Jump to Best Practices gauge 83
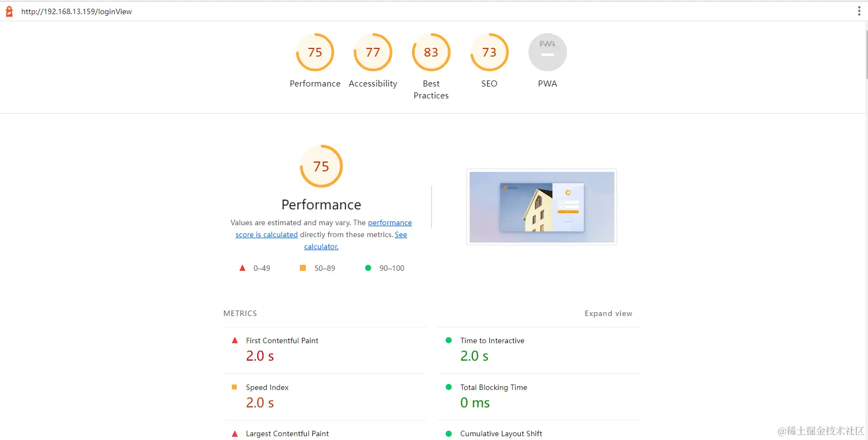 [x=431, y=52]
